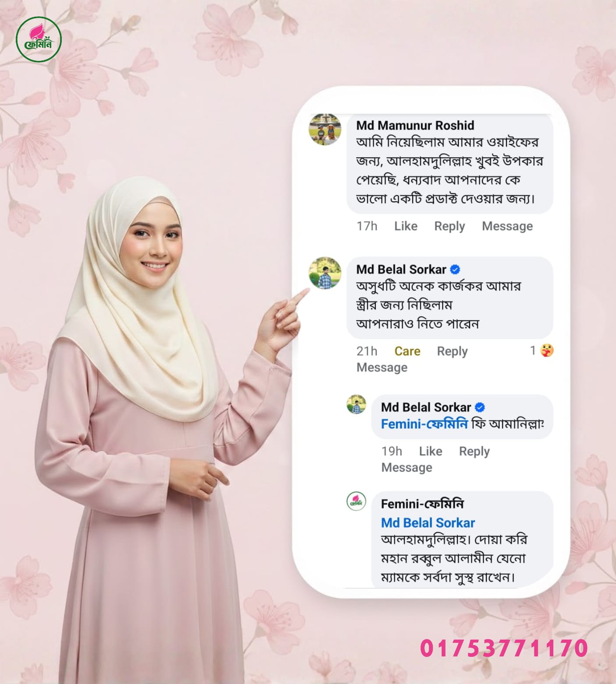Open Md Belal Sorkar's first comment avatar
The image size is (616, 684).
coord(325,273)
